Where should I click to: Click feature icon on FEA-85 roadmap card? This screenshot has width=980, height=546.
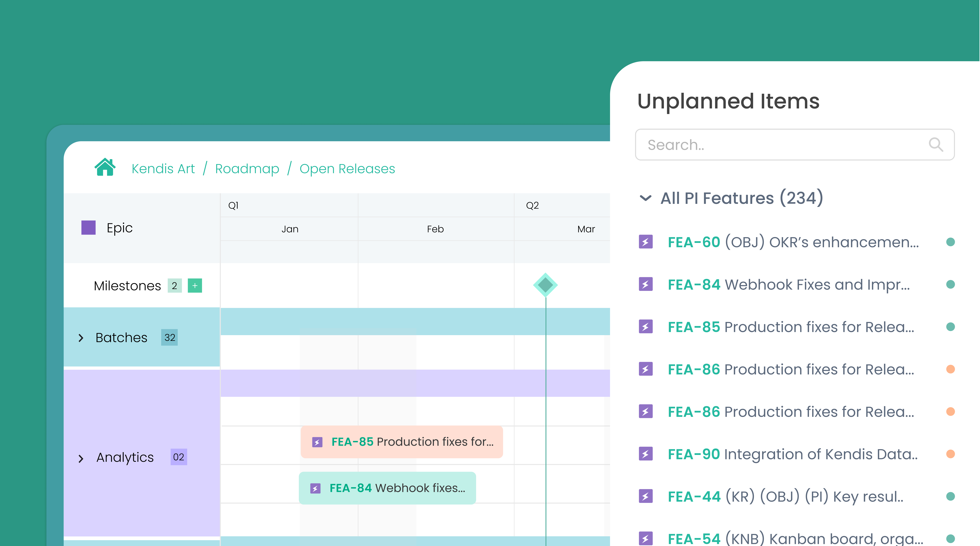[317, 442]
